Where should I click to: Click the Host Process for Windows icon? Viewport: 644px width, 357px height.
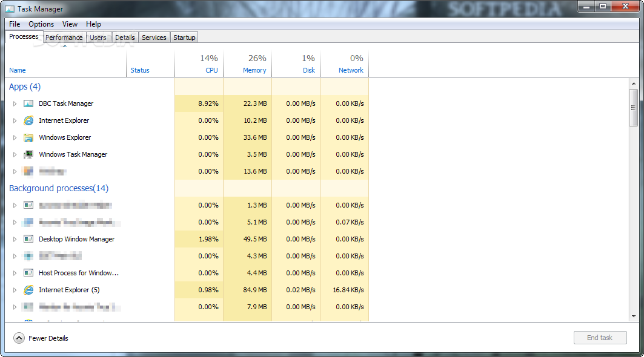[28, 273]
